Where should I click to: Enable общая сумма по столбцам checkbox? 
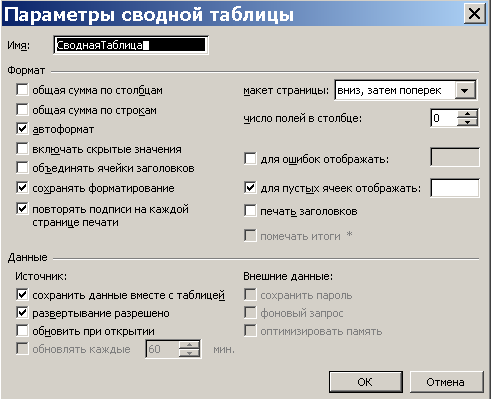[22, 90]
